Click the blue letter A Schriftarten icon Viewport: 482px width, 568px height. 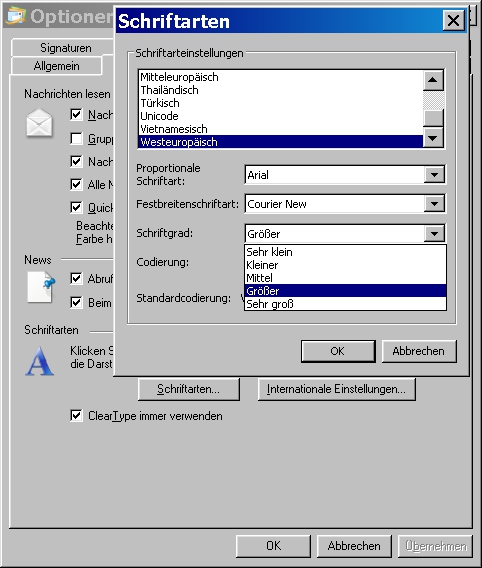(39, 361)
